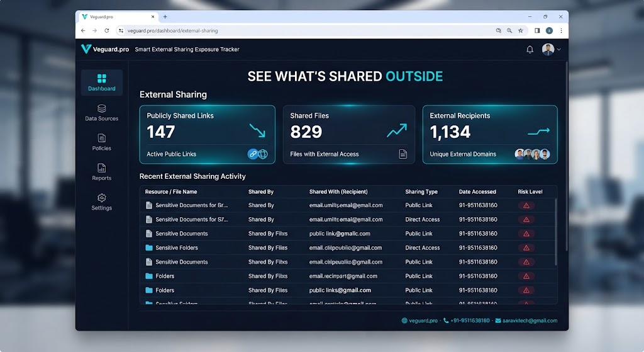
Task: Click the page vertical scrollbar
Action: tap(567, 156)
